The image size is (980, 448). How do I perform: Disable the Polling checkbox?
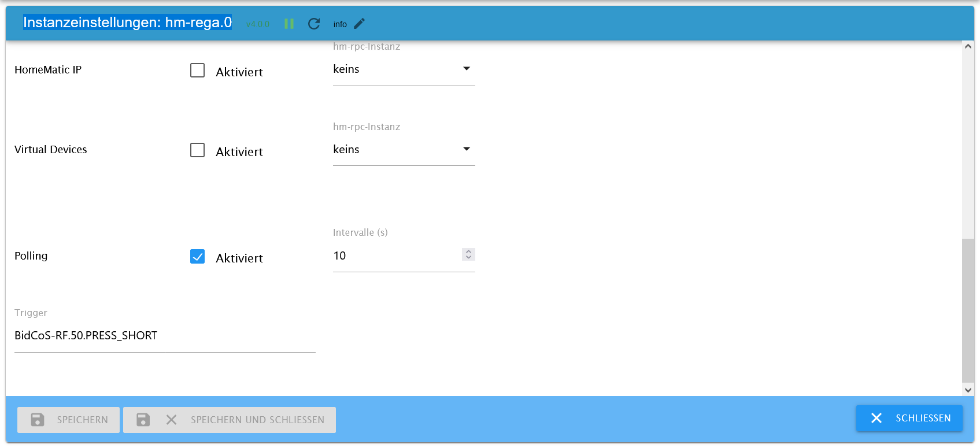pos(198,257)
